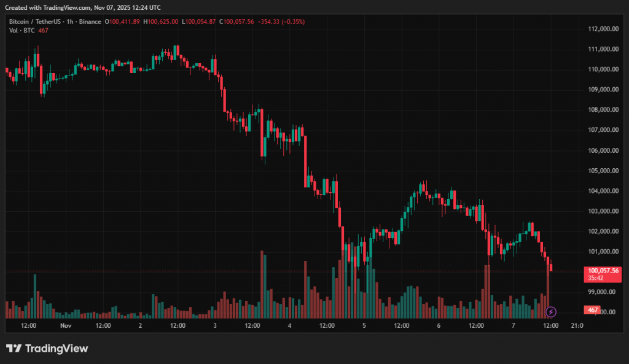Click the 105,000.00 price axis label

click(x=602, y=171)
